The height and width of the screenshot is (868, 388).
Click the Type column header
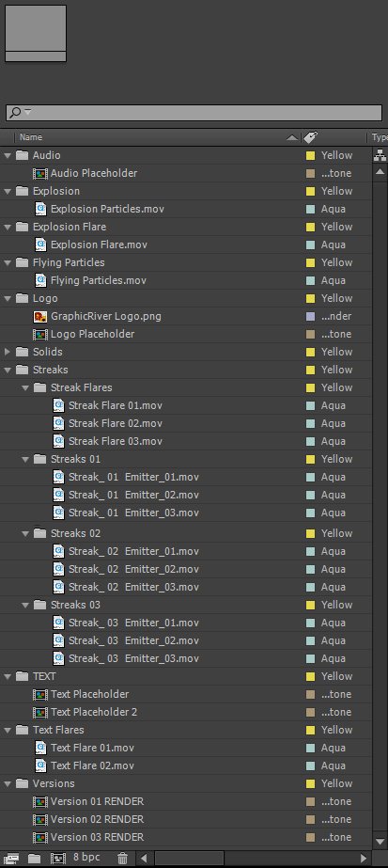(x=380, y=137)
